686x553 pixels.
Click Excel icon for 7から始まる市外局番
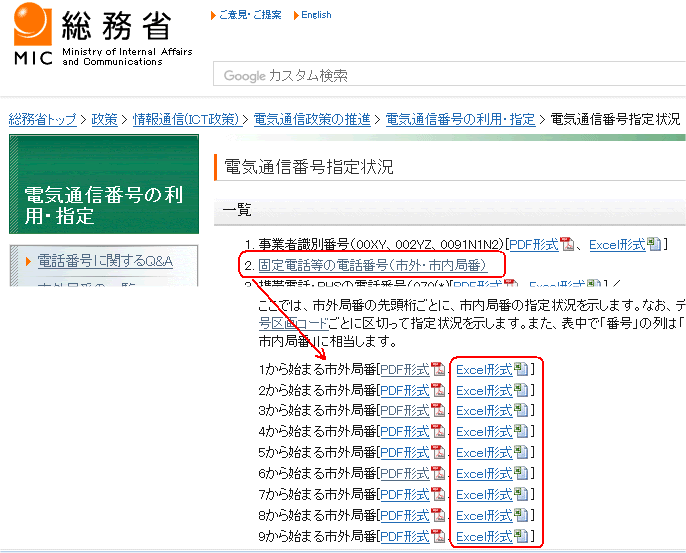[x=521, y=494]
